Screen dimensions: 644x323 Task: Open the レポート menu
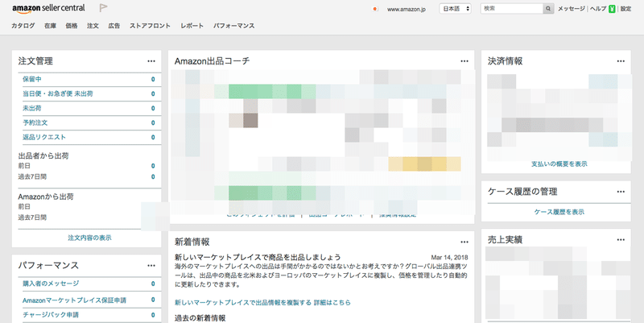pyautogui.click(x=192, y=26)
